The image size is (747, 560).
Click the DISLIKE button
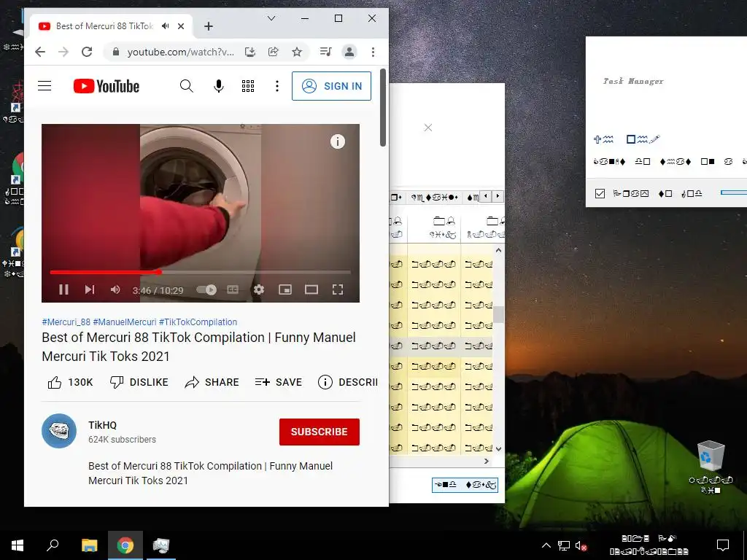pyautogui.click(x=139, y=382)
